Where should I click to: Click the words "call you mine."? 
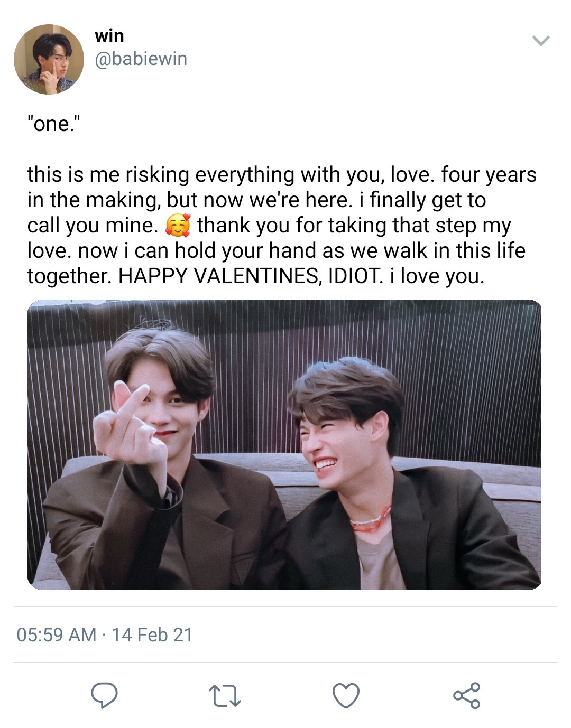tap(93, 226)
